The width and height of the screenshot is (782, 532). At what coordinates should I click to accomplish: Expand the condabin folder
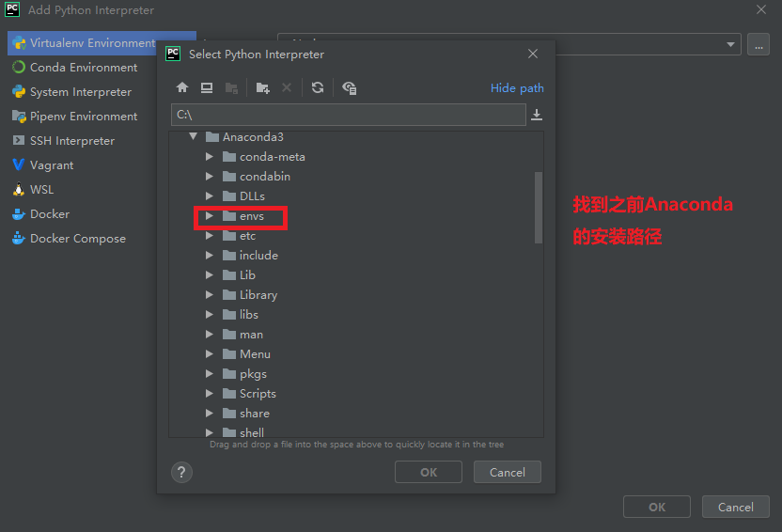coord(210,177)
